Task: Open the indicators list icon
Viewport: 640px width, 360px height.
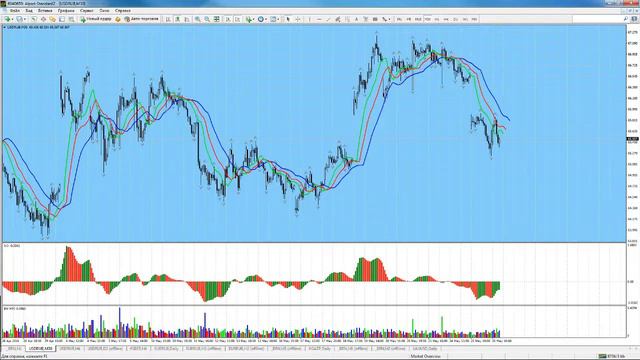Action: point(249,19)
